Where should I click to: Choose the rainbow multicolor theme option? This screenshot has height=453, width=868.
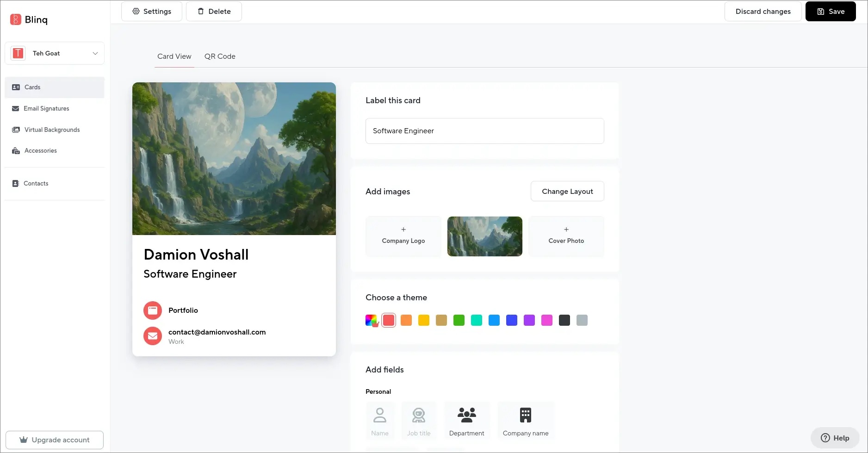pos(372,320)
